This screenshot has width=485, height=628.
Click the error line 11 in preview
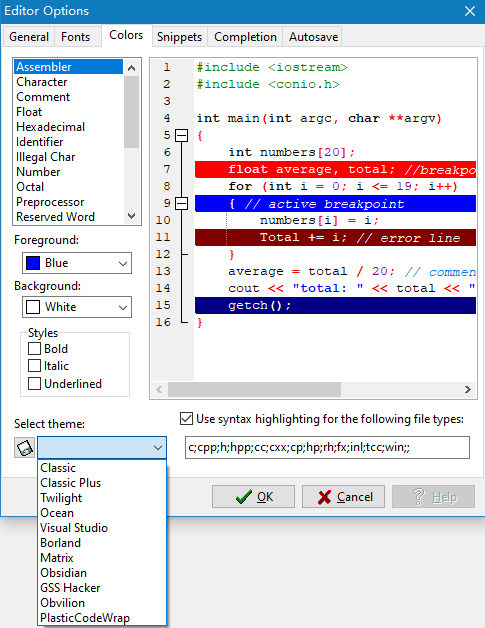click(x=335, y=238)
